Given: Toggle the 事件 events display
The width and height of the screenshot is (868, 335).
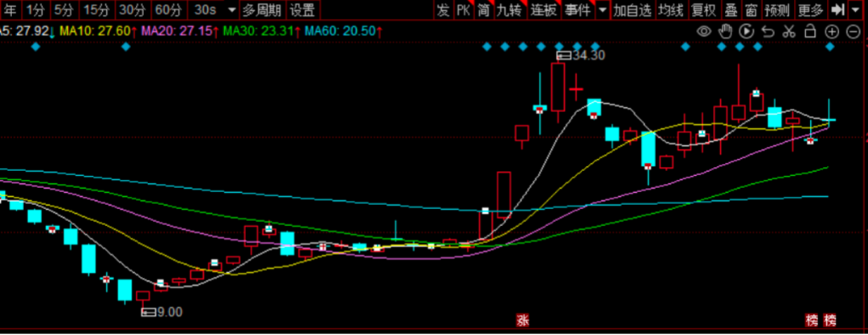Looking at the screenshot, I should [577, 10].
